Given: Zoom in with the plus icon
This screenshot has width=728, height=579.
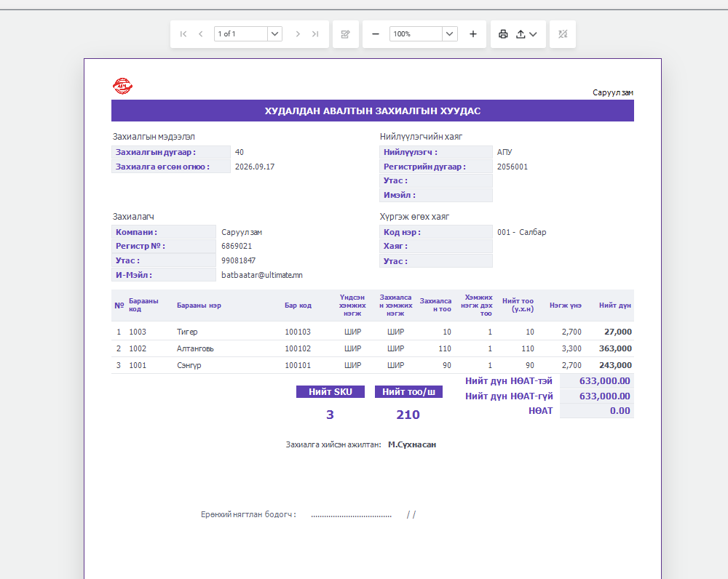Looking at the screenshot, I should pyautogui.click(x=473, y=34).
